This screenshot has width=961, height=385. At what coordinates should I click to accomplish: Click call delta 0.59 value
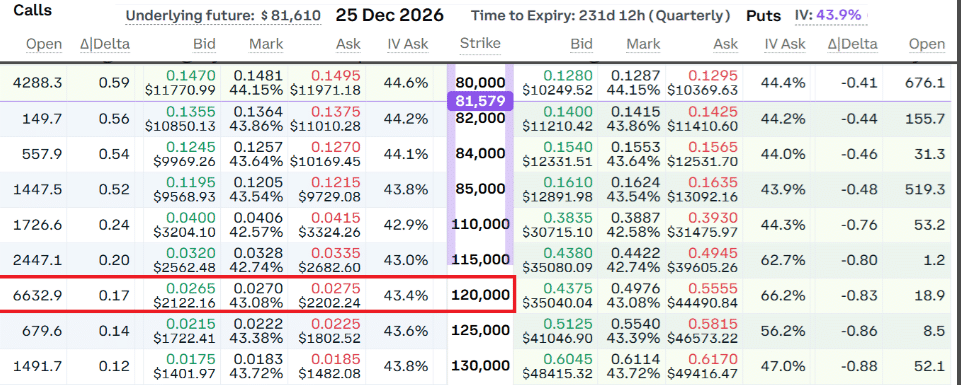115,82
